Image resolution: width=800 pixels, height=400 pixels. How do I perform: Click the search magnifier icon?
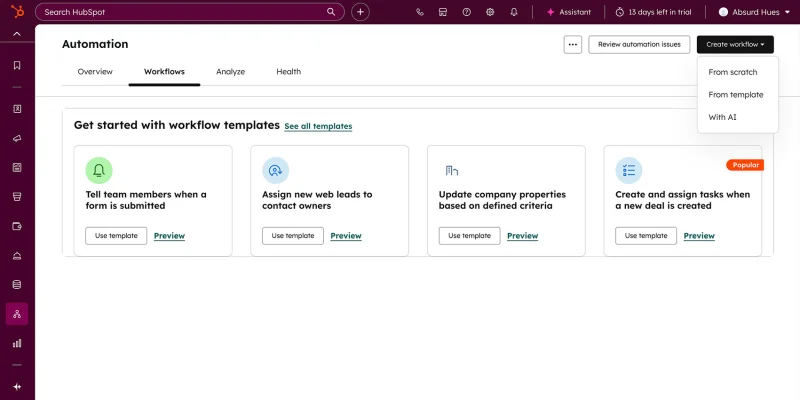point(331,12)
